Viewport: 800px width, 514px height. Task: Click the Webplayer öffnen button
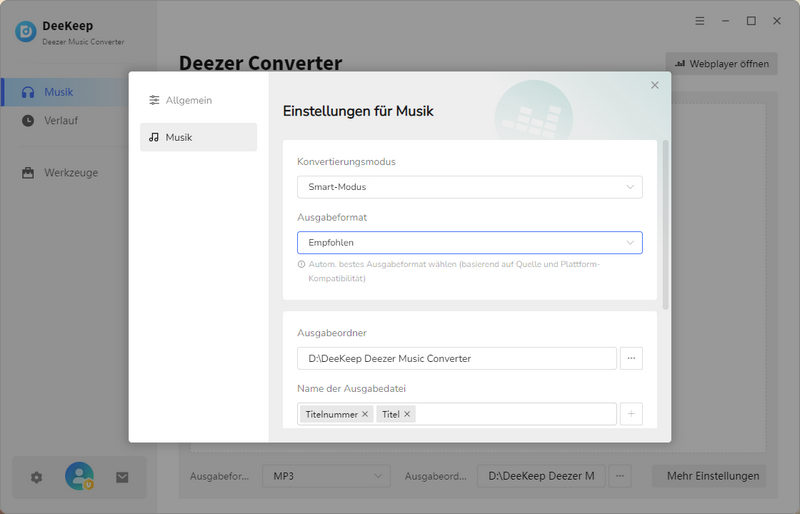point(721,64)
